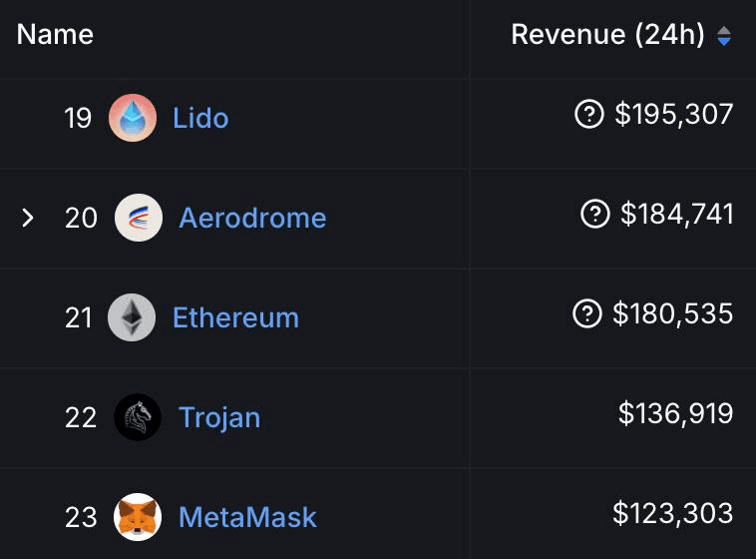Screen dimensions: 756x559
Task: Click rank number 19 in Lido row
Action: 78,119
